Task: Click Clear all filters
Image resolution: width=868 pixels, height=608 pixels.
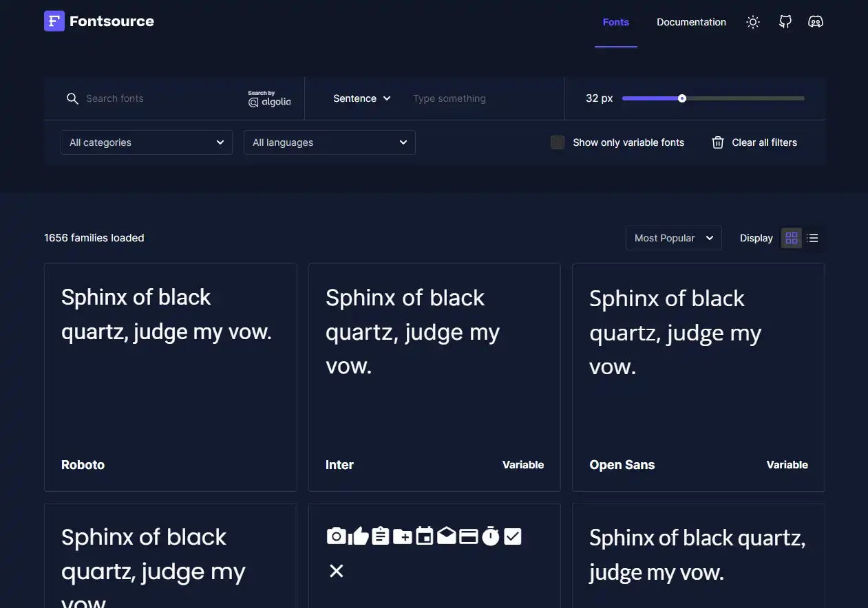Action: pos(754,142)
